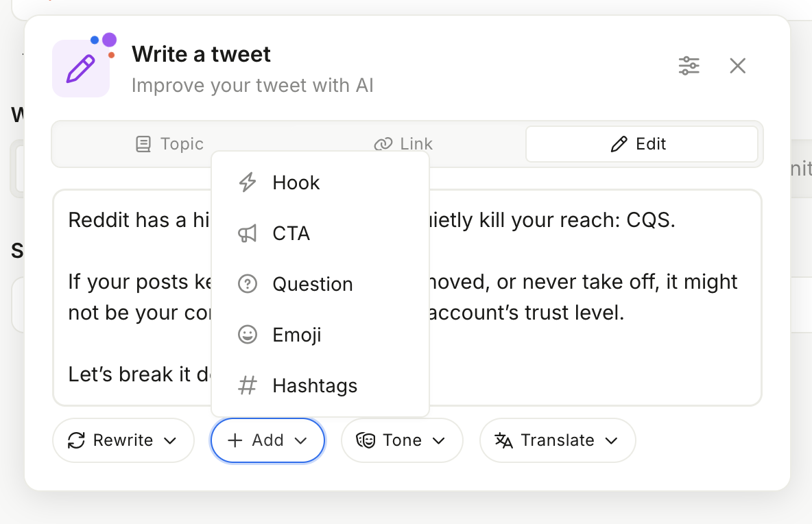Click the circular arrows Rewrite icon
Screen dimensions: 812x524
click(x=76, y=440)
